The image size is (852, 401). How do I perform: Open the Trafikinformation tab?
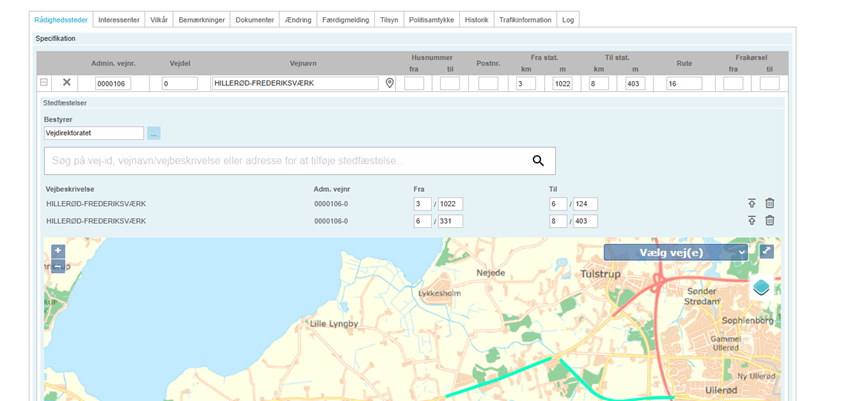pyautogui.click(x=526, y=19)
